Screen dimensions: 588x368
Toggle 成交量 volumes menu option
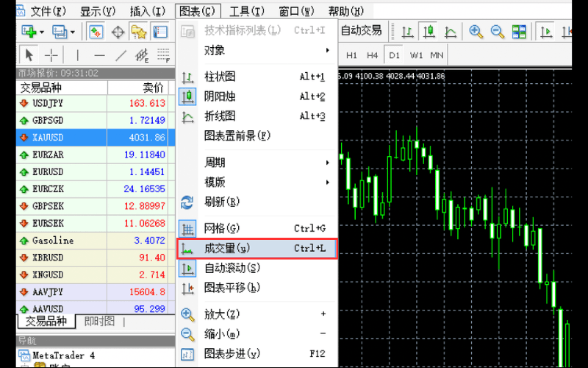(x=257, y=248)
